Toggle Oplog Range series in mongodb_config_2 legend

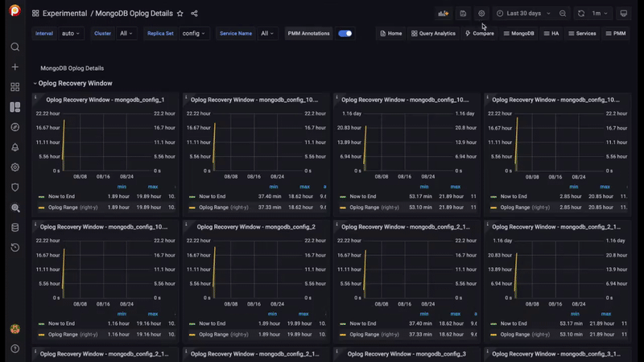tap(215, 333)
